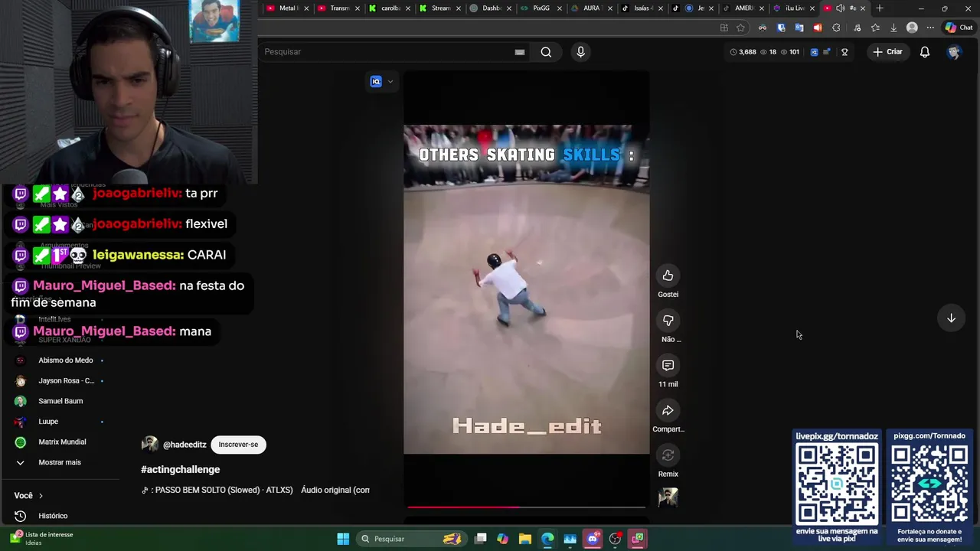The height and width of the screenshot is (551, 980).
Task: Open the Edge Copilot Chat button
Action: point(959,28)
